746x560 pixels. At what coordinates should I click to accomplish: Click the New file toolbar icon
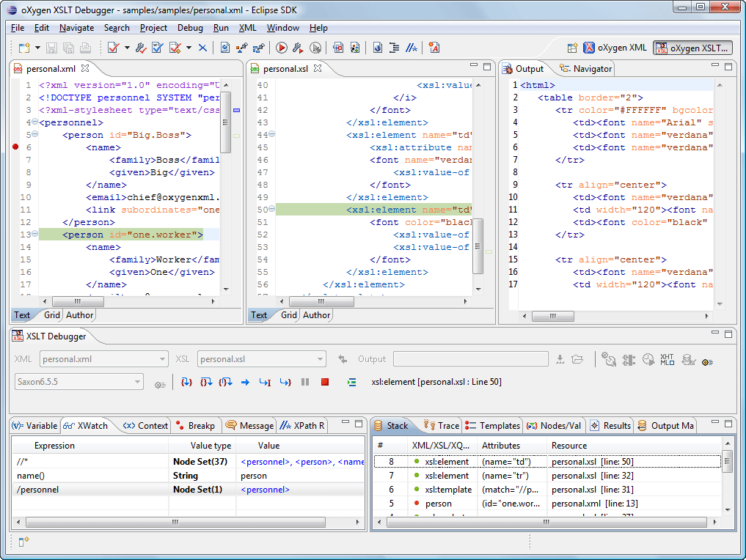(23, 48)
